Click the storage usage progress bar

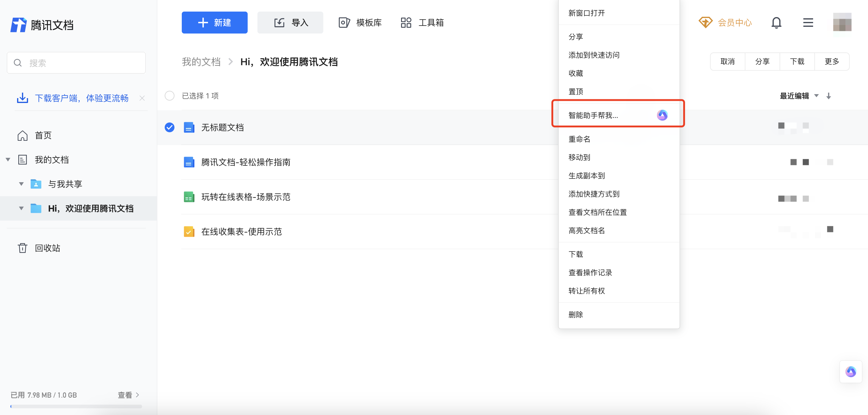click(76, 406)
